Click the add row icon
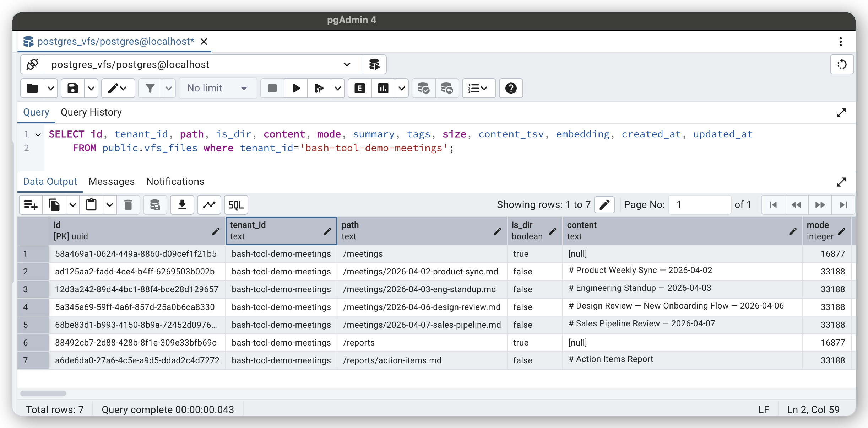Screen dimensions: 868x428 [x=31, y=205]
